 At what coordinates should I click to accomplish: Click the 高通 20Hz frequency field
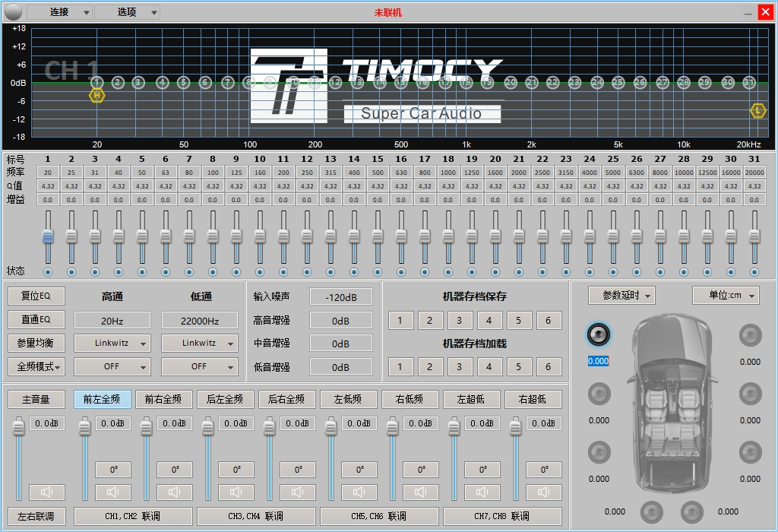pyautogui.click(x=112, y=321)
